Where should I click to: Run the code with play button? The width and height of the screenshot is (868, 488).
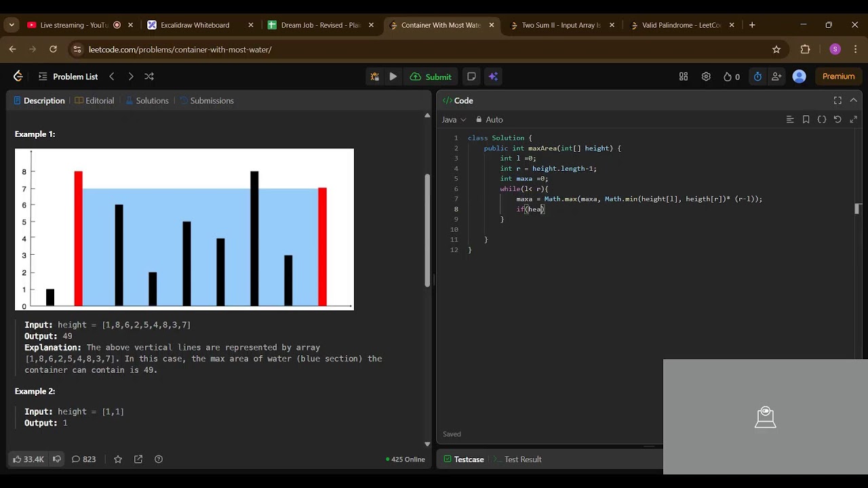(393, 77)
